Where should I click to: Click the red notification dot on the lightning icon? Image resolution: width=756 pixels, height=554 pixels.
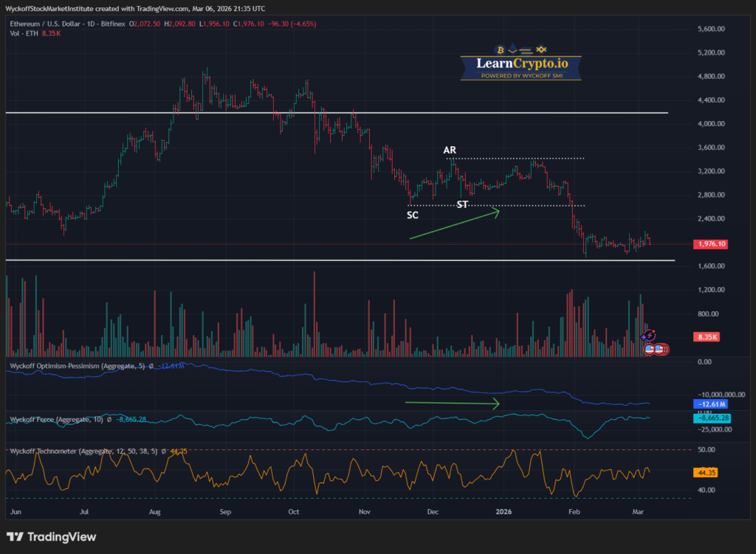coord(653,330)
